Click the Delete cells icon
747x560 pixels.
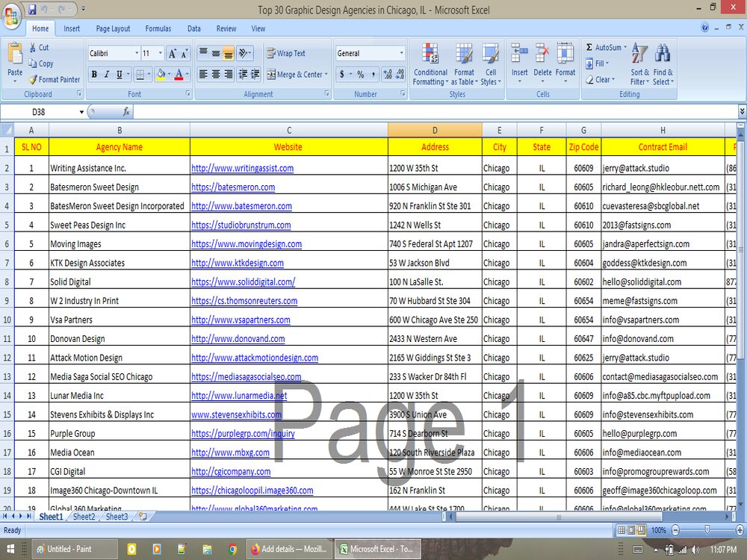[542, 53]
